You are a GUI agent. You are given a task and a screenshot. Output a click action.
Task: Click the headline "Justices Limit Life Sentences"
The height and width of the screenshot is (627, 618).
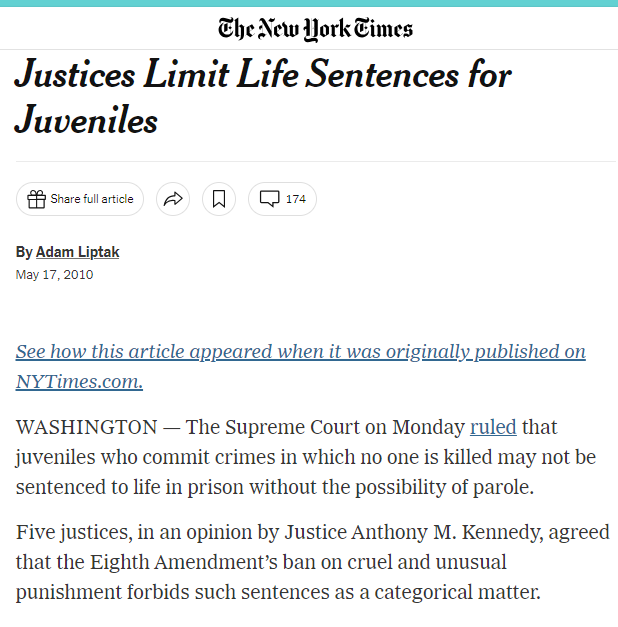point(262,77)
